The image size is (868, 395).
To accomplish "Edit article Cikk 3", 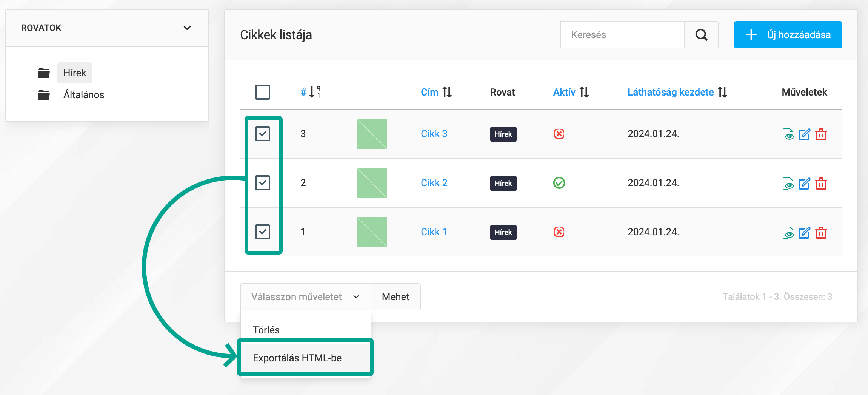I will tap(804, 134).
